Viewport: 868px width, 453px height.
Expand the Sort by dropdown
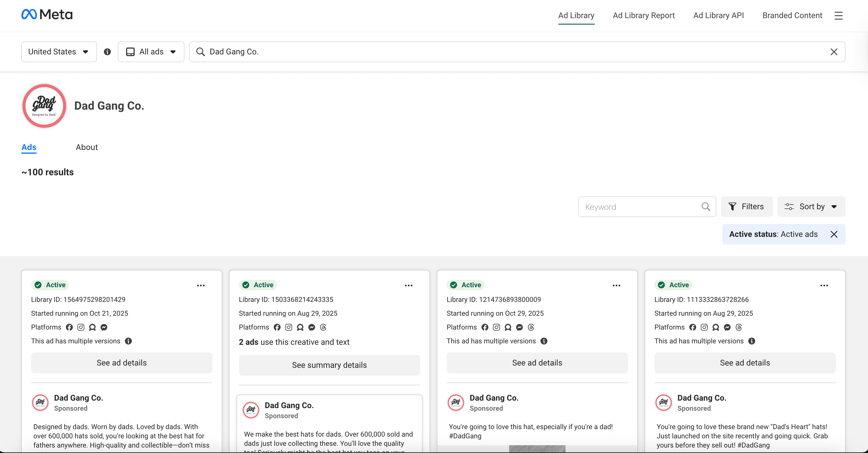pyautogui.click(x=811, y=207)
